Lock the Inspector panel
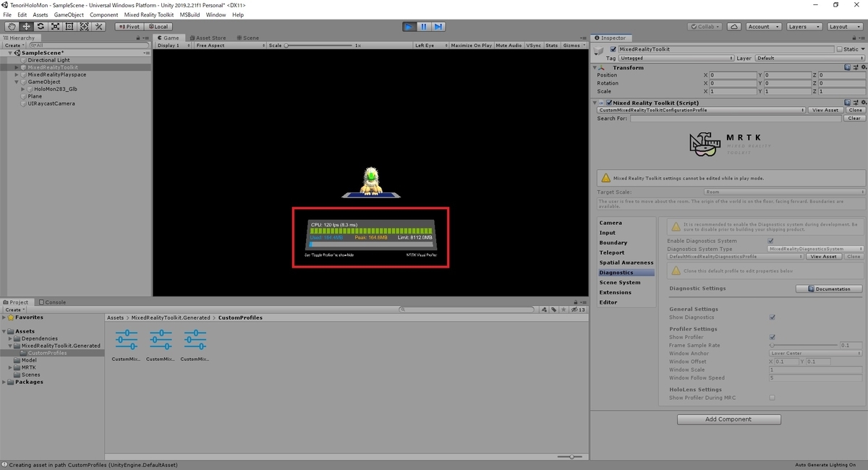Viewport: 868px width, 470px height. tap(854, 38)
